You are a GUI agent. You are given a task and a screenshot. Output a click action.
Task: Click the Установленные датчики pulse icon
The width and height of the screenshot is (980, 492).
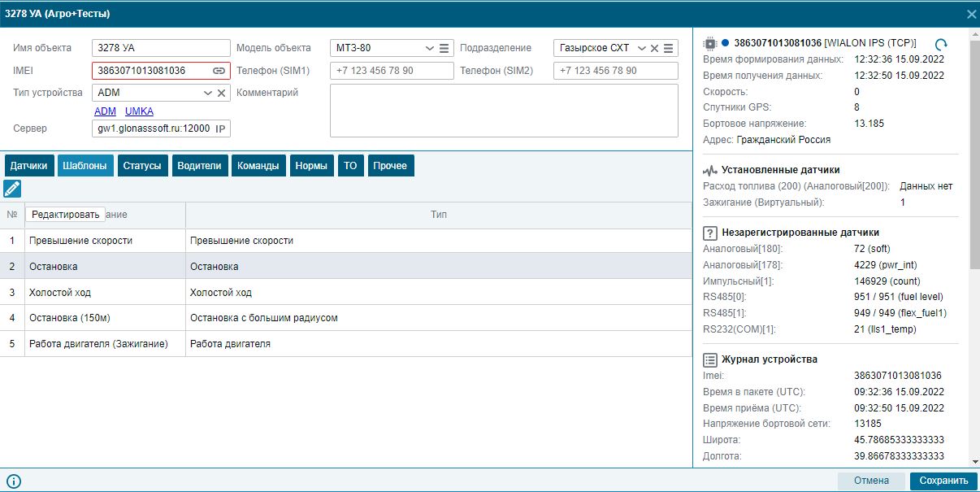point(710,170)
